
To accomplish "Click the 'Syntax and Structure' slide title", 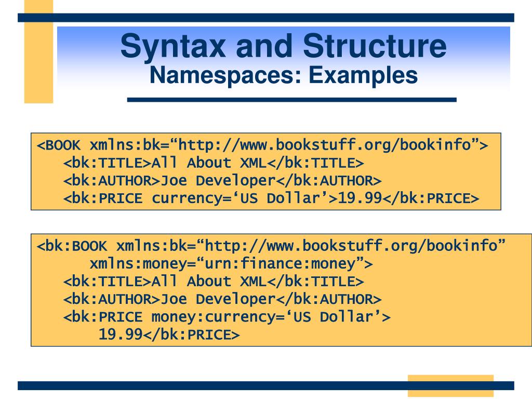I will (283, 46).
